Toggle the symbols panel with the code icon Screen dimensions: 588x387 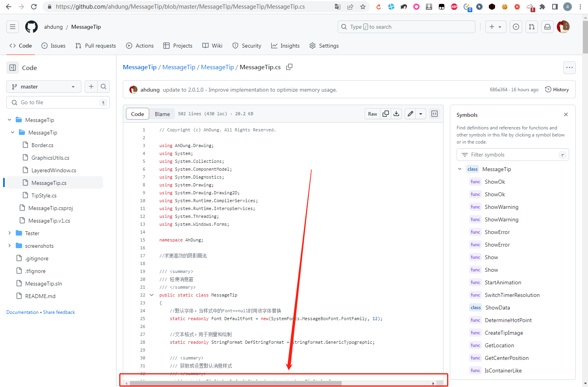tap(434, 113)
